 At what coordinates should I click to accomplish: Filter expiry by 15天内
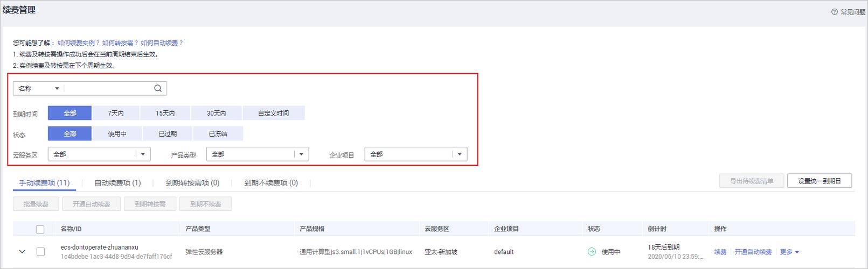[x=165, y=113]
